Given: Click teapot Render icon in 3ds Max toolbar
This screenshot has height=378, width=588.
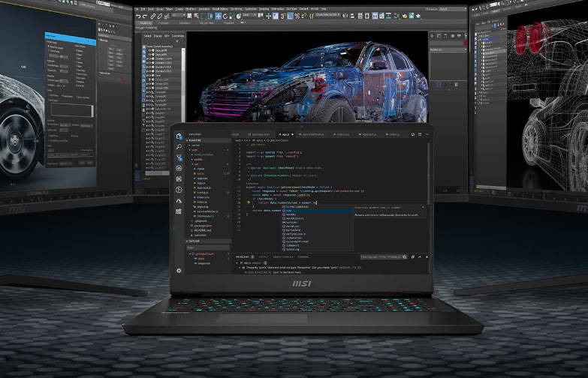Looking at the screenshot, I should [418, 16].
